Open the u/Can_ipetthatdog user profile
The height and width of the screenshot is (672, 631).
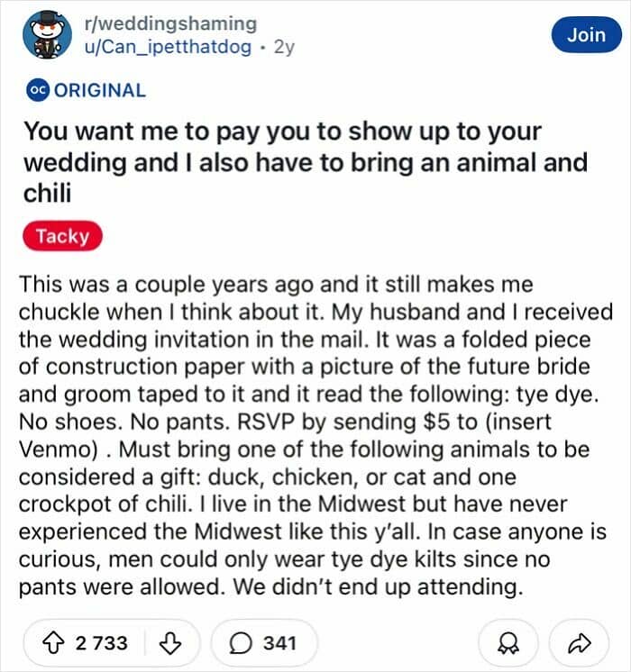click(169, 47)
